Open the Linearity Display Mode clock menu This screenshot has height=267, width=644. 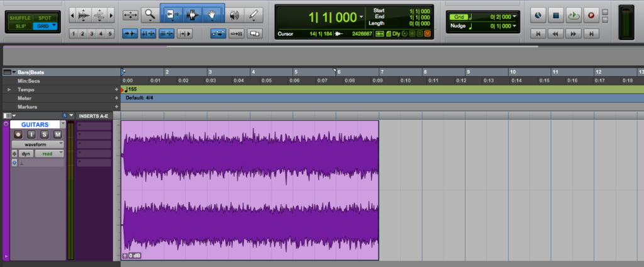68,116
